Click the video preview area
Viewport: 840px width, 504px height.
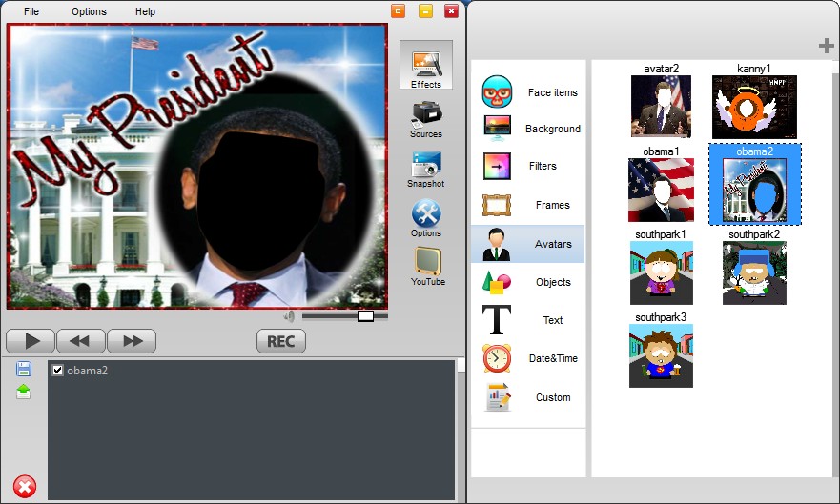point(197,166)
